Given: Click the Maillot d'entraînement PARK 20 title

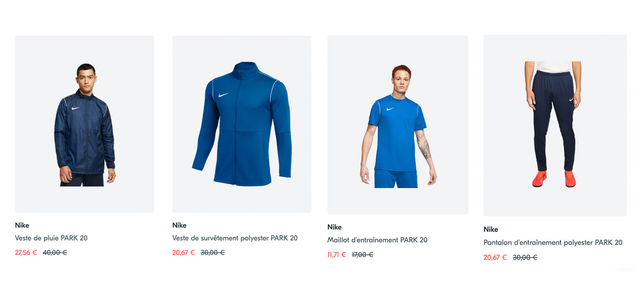Looking at the screenshot, I should click(377, 240).
